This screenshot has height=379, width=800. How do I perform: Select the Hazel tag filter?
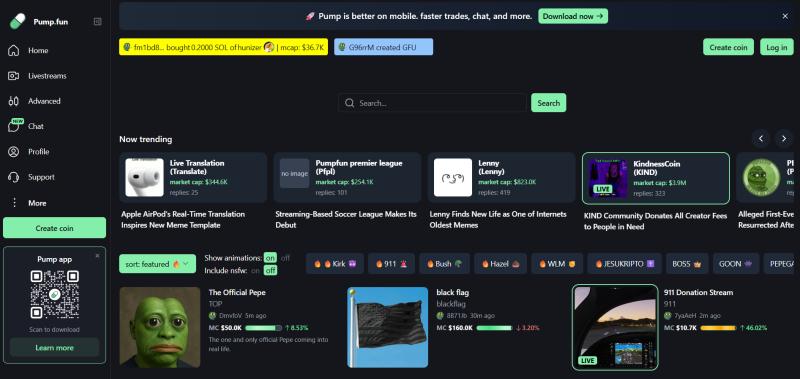[x=501, y=264]
